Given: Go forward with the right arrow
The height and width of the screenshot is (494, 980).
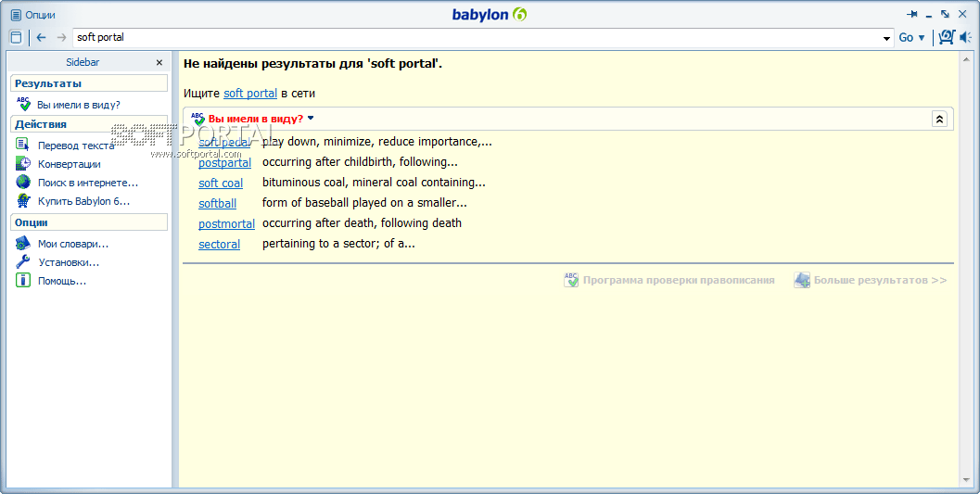Looking at the screenshot, I should point(61,37).
